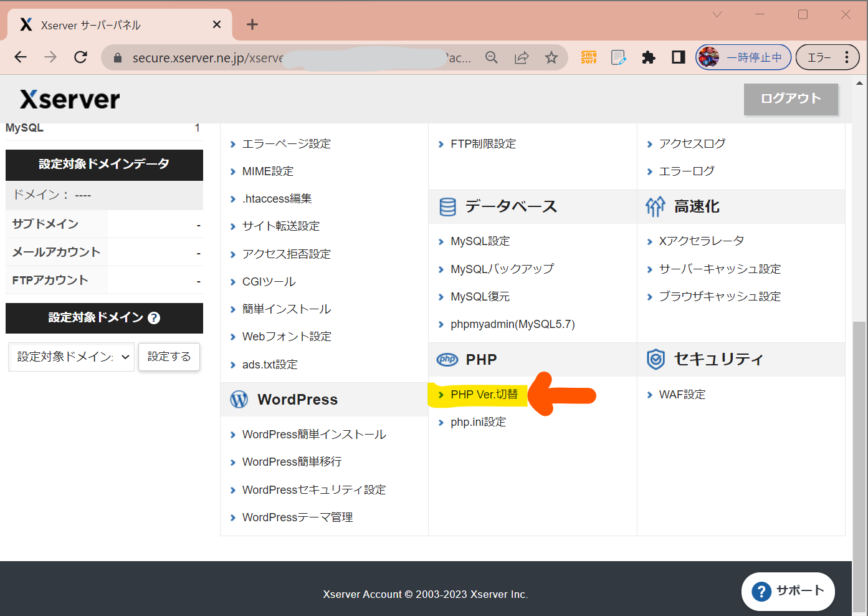This screenshot has height=616, width=868.
Task: Click the 高速化 section icon
Action: (x=655, y=206)
